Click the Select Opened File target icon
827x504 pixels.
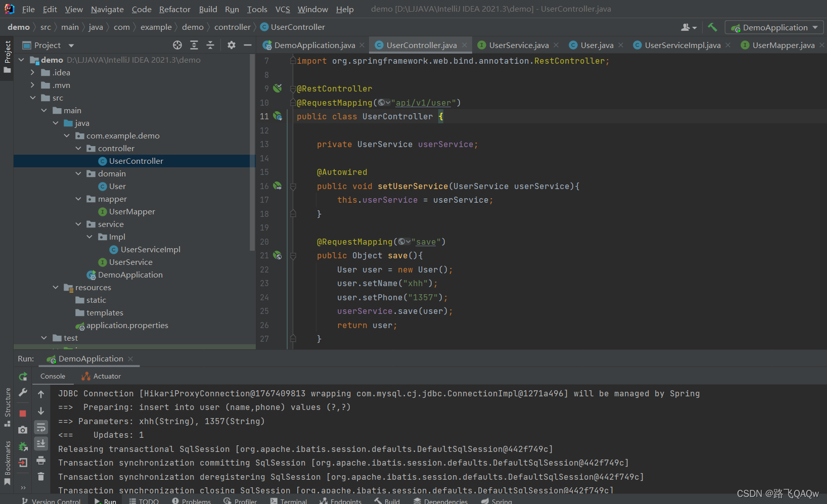pyautogui.click(x=177, y=45)
